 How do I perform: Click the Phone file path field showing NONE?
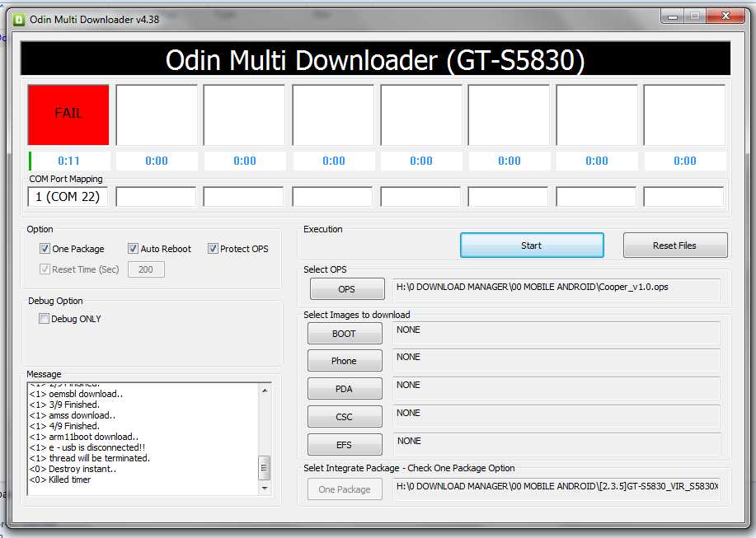pyautogui.click(x=556, y=360)
